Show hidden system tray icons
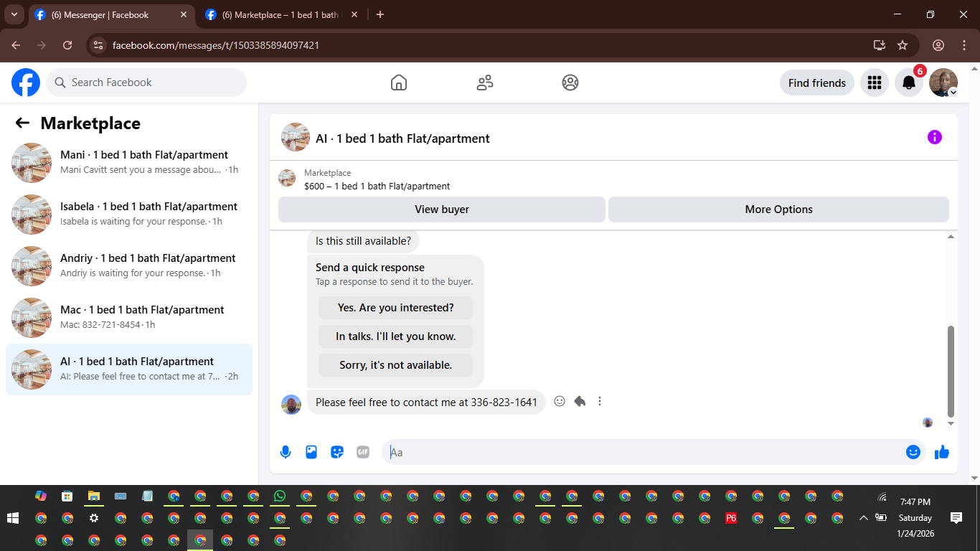This screenshot has width=980, height=551. tap(863, 518)
